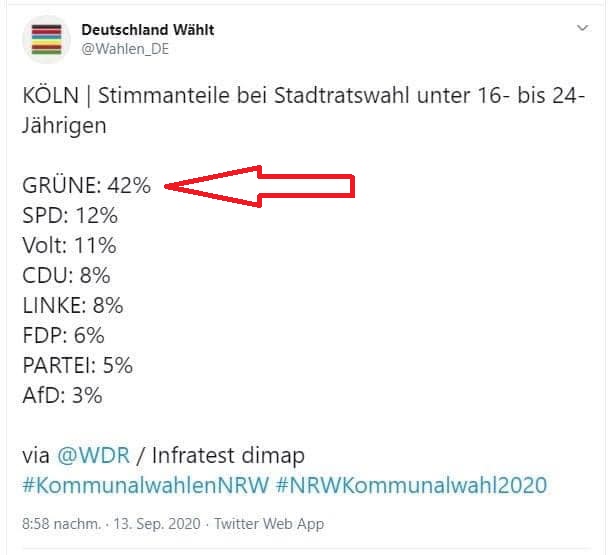Viewport: 613px width, 555px height.
Task: Open the #NRWKommunalwahl2020 hashtag
Action: pyautogui.click(x=412, y=485)
